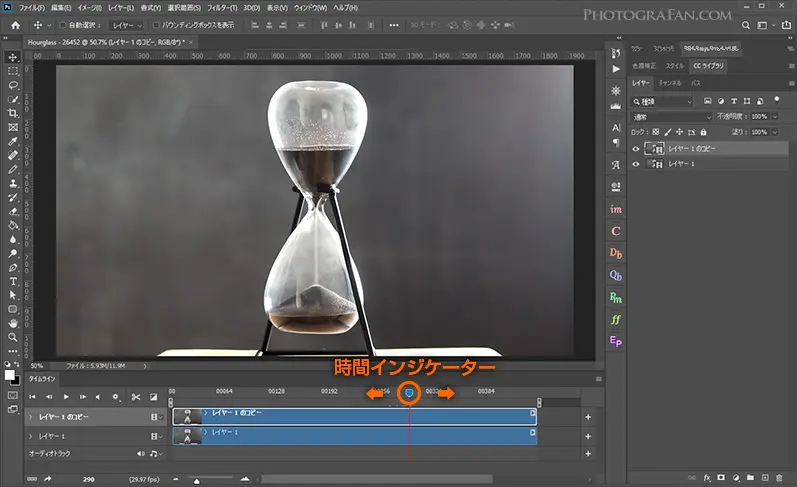The height and width of the screenshot is (487, 797).
Task: Open the transition options icon in timeline
Action: [154, 397]
